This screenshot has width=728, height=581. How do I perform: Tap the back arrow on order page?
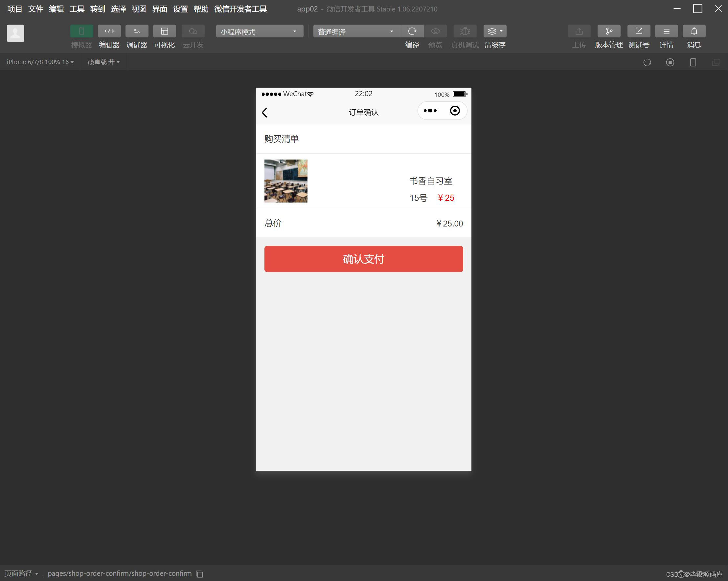click(265, 112)
